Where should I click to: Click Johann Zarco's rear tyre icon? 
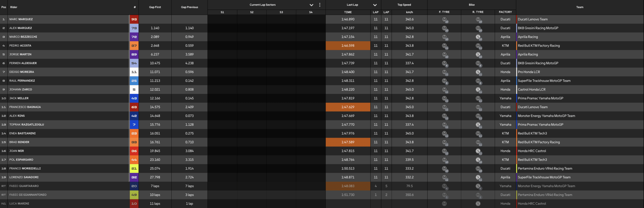(478, 90)
